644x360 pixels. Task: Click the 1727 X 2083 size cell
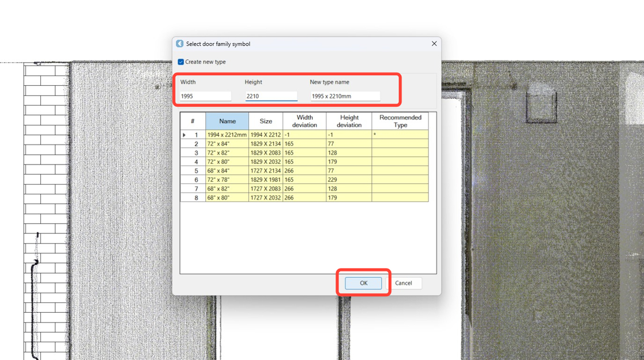click(x=266, y=189)
